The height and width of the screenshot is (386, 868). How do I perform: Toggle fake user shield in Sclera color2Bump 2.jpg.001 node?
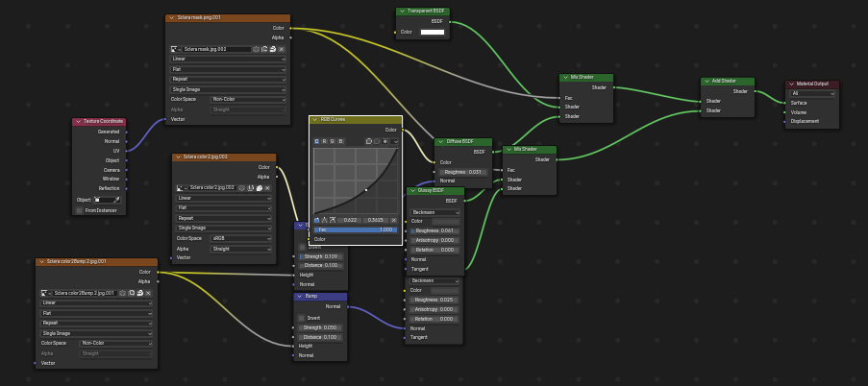click(x=123, y=293)
